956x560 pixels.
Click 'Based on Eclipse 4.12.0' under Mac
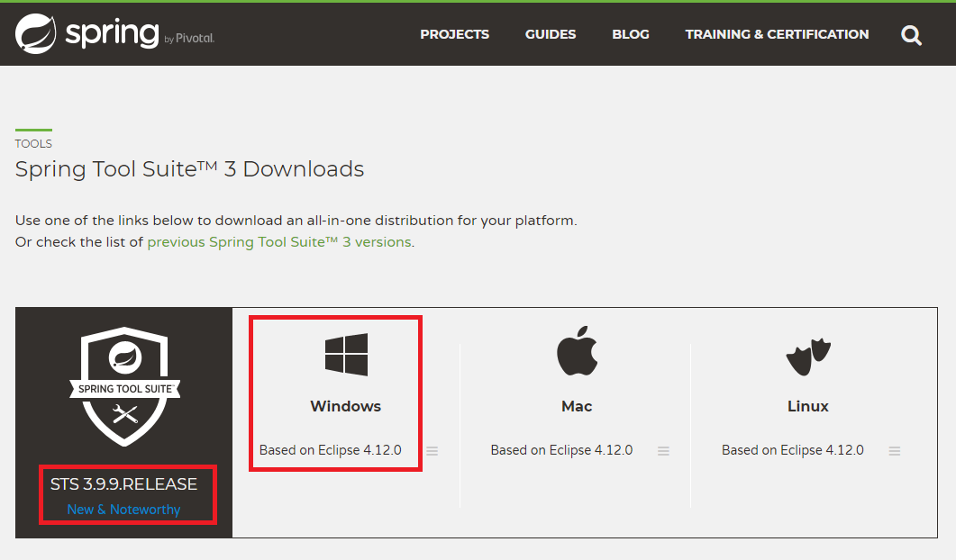(561, 450)
